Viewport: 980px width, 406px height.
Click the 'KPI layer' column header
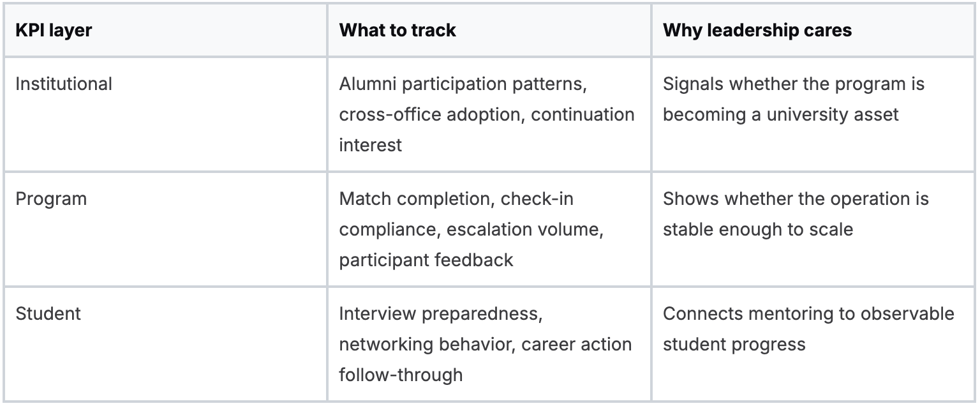(54, 31)
